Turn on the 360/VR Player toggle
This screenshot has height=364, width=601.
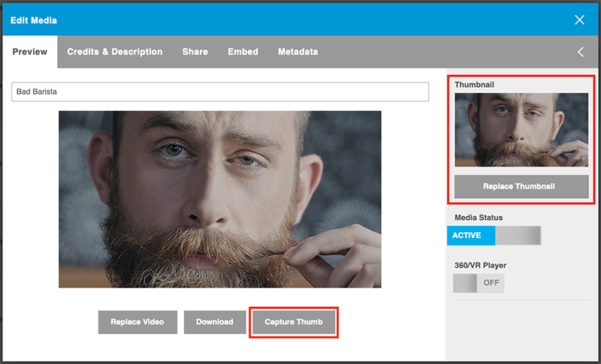[479, 283]
